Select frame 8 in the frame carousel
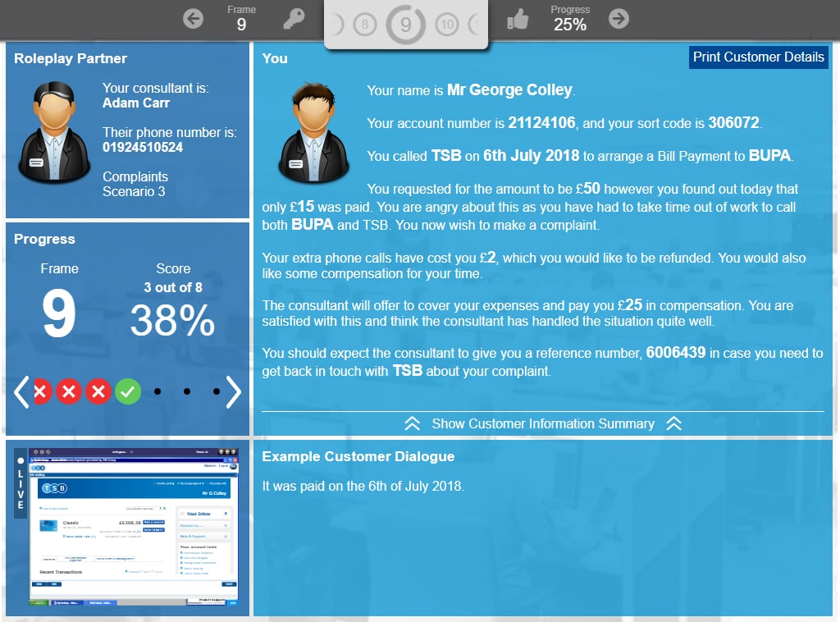840x622 pixels. click(x=365, y=25)
